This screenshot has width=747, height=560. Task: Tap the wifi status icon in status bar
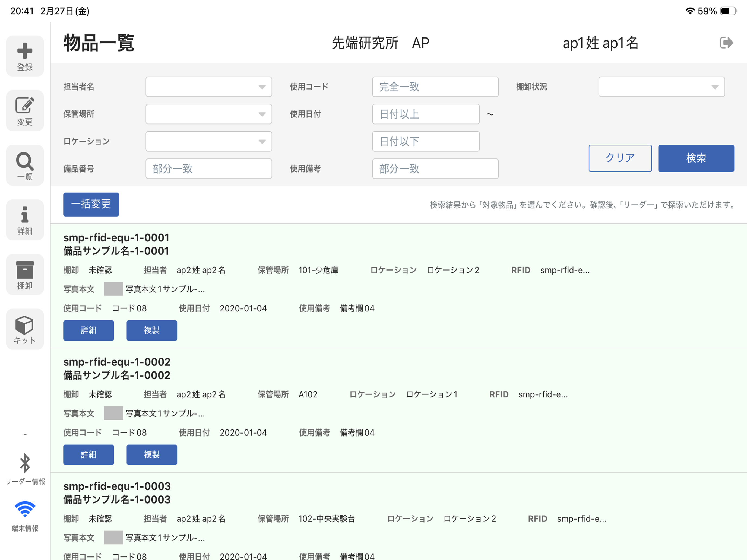coord(690,11)
